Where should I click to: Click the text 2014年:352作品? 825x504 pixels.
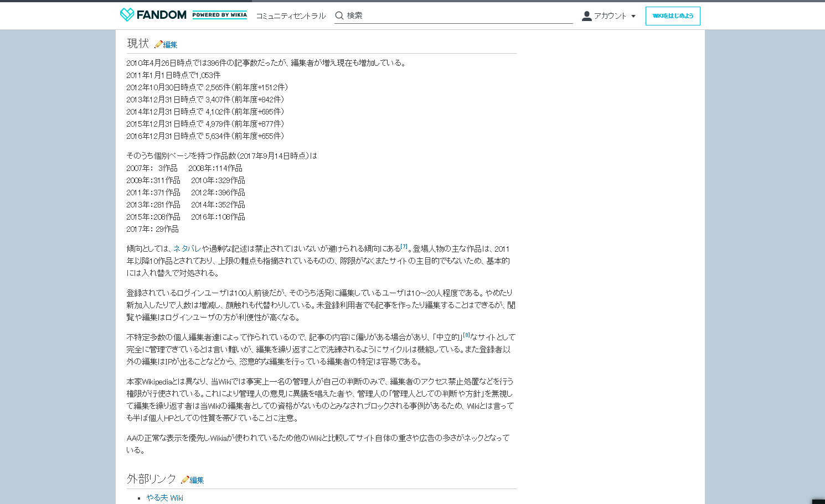[218, 205]
